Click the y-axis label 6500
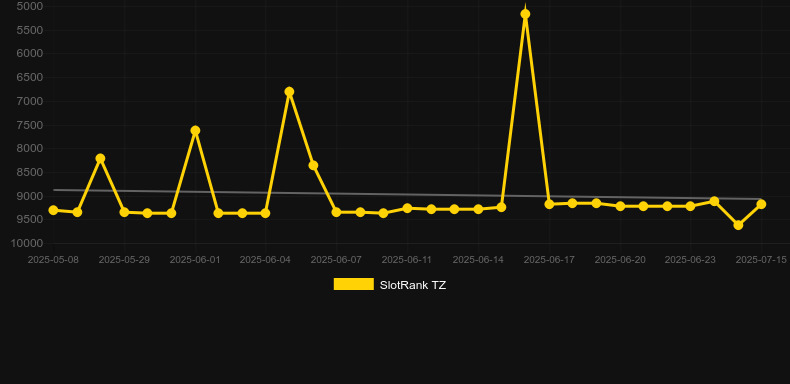This screenshot has height=384, width=790. point(29,77)
